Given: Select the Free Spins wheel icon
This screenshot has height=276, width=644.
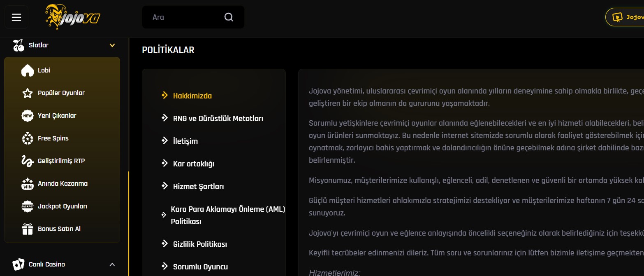Looking at the screenshot, I should pos(27,138).
